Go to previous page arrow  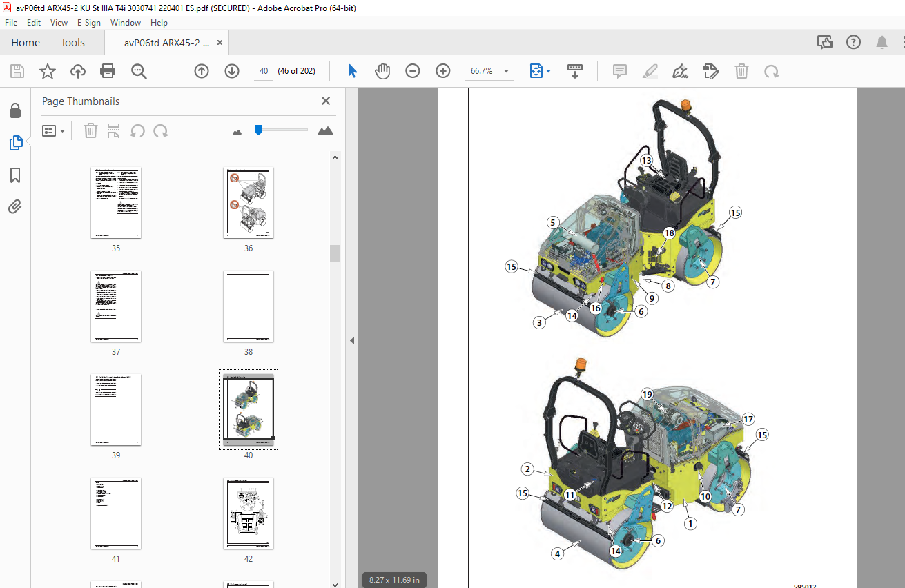coord(202,71)
